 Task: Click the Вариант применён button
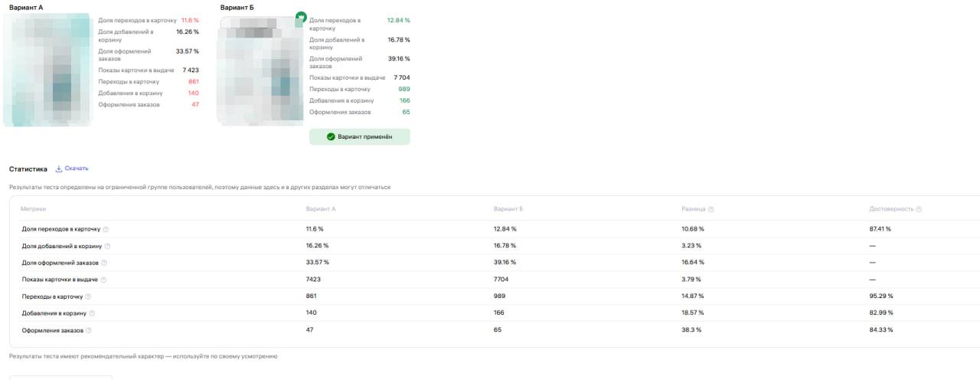[x=360, y=136]
